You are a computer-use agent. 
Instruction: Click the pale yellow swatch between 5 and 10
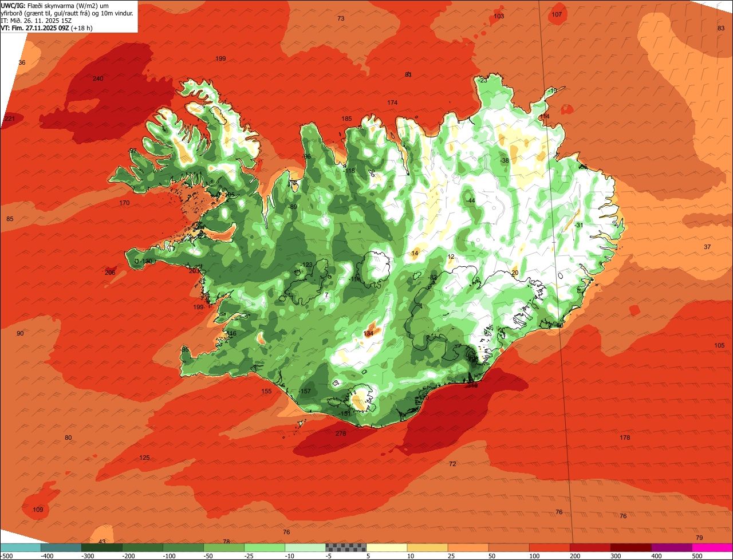pyautogui.click(x=387, y=547)
